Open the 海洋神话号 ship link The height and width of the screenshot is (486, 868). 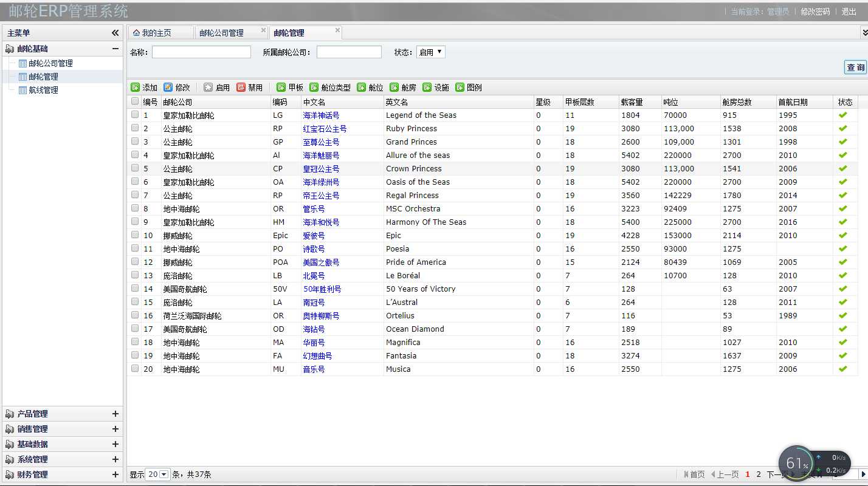(x=321, y=115)
